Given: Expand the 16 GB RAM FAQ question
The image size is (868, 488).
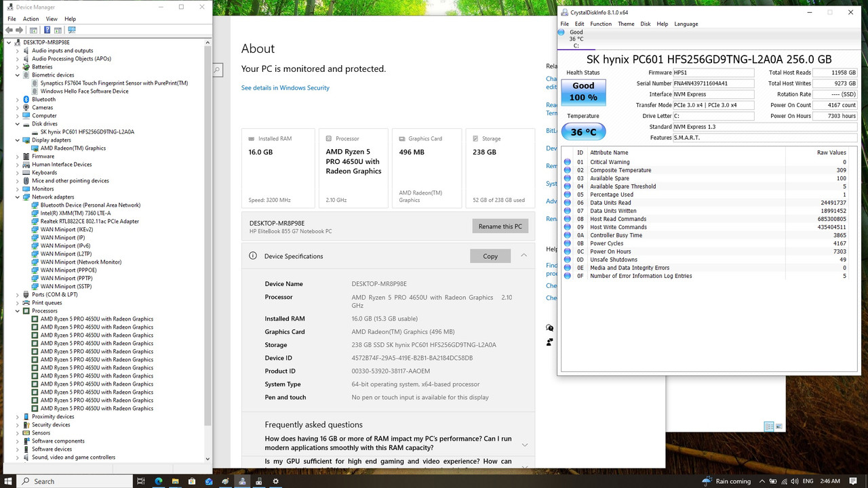Looking at the screenshot, I should (x=525, y=445).
